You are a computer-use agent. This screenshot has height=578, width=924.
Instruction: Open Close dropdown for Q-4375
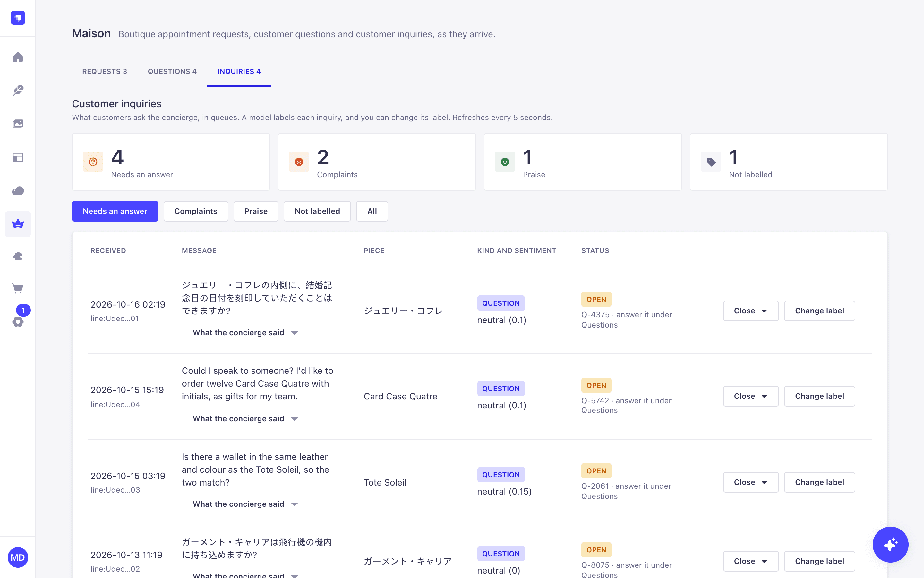pos(751,311)
